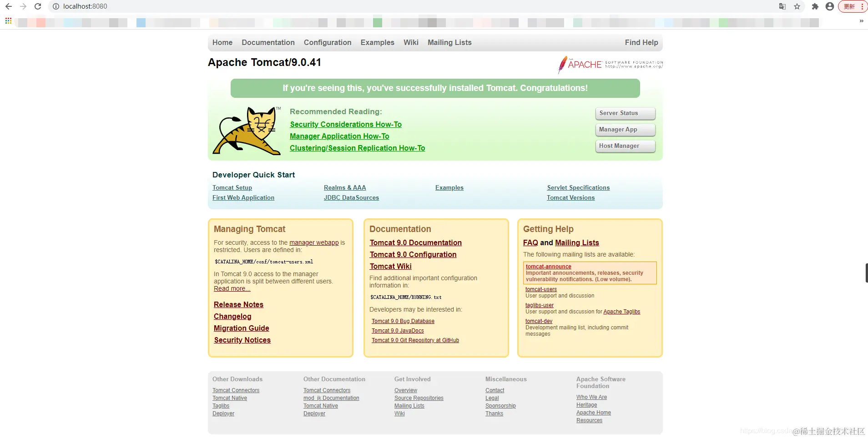
Task: Click the Apache Software Foundation logo
Action: pyautogui.click(x=610, y=65)
